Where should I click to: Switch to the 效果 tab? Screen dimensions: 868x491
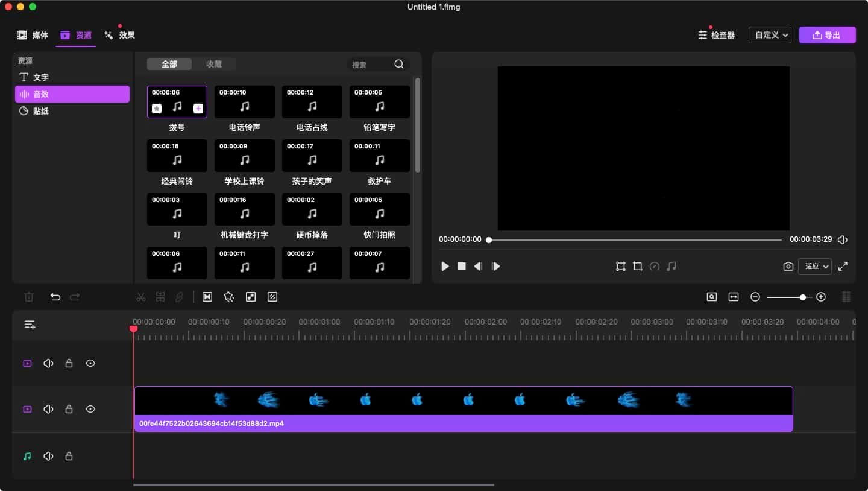coord(119,35)
